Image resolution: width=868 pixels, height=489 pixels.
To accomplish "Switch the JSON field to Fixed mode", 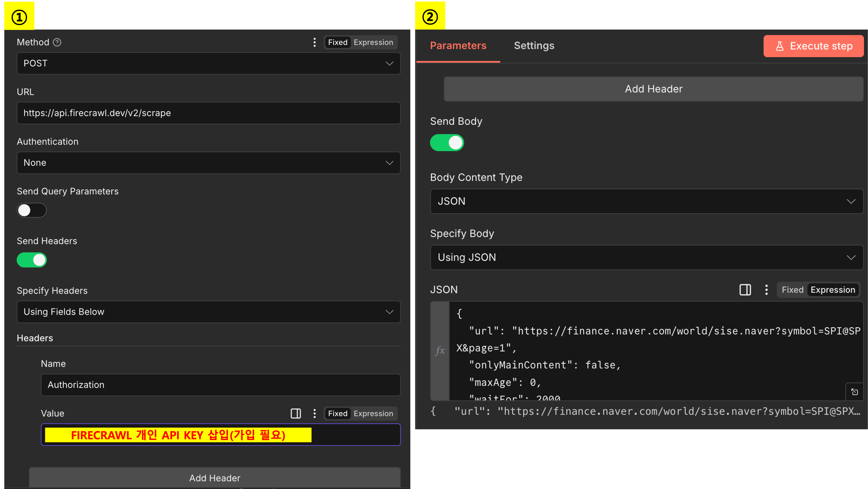I will (x=792, y=290).
